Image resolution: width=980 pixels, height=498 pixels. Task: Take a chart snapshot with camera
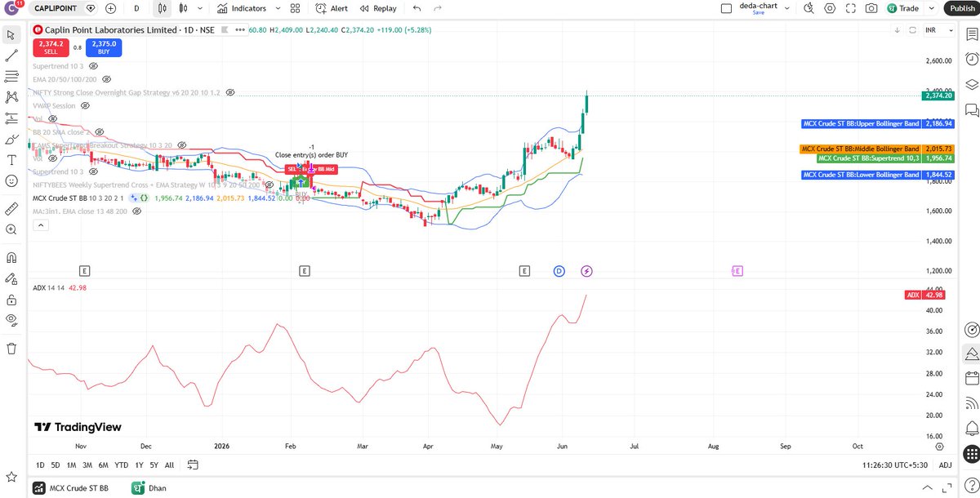click(871, 8)
